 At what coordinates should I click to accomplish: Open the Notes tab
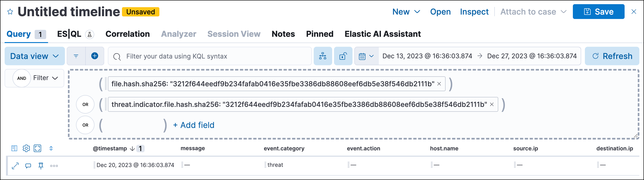click(x=283, y=34)
